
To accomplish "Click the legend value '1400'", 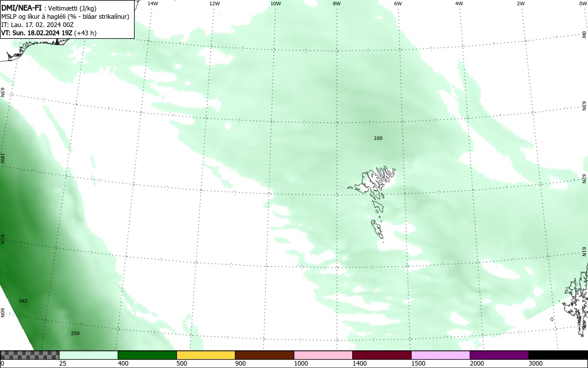I will [359, 363].
